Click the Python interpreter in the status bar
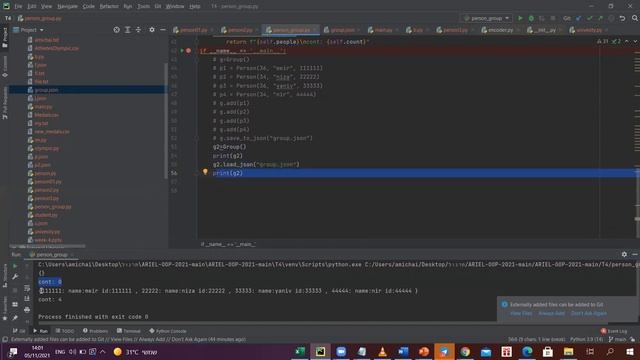The image size is (640, 360). tap(587, 339)
